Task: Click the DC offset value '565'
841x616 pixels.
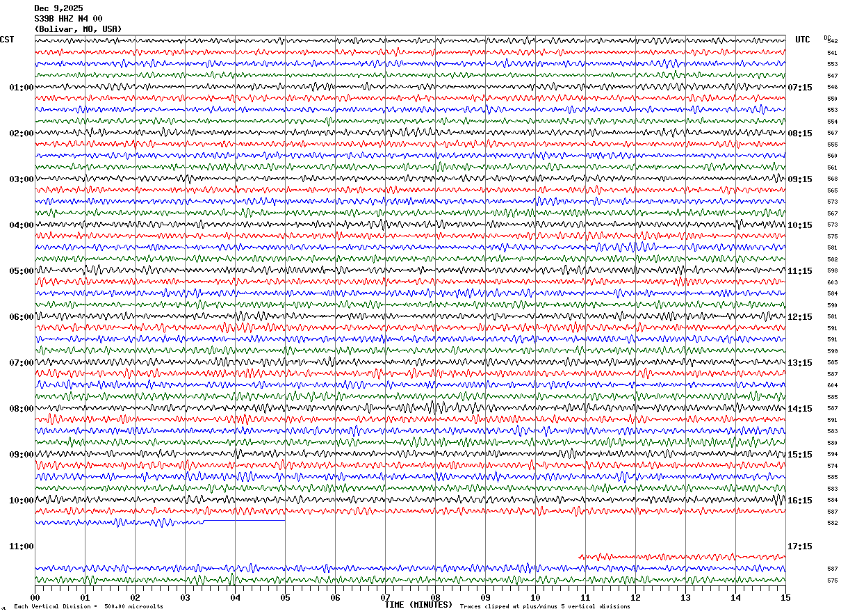Action: point(832,191)
